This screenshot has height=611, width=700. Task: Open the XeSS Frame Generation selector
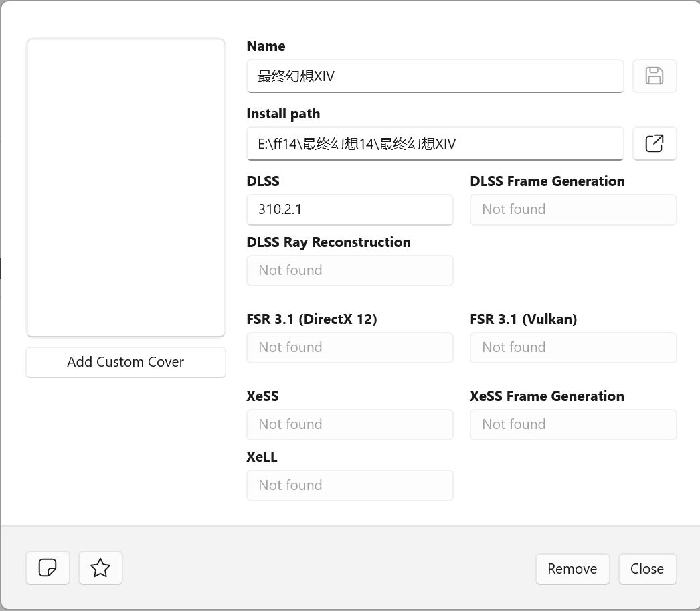pyautogui.click(x=573, y=424)
